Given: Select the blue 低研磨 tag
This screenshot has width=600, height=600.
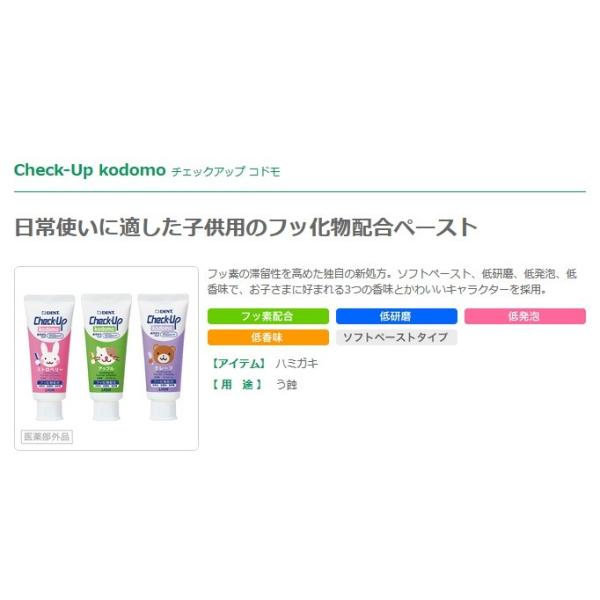Looking at the screenshot, I should [396, 316].
